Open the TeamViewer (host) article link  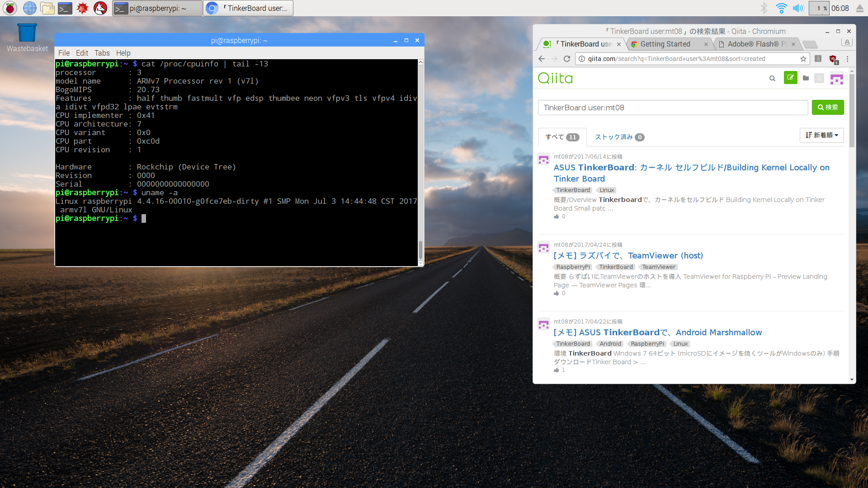click(628, 256)
